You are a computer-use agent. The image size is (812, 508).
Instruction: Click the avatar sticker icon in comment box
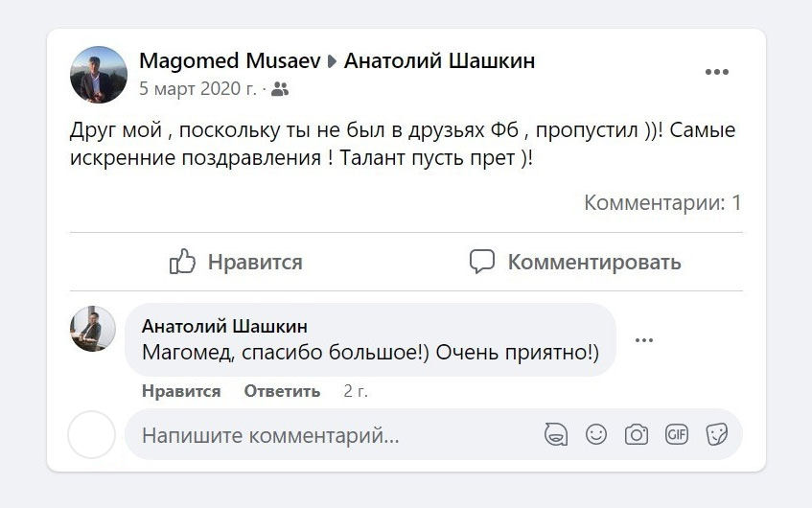tap(555, 434)
